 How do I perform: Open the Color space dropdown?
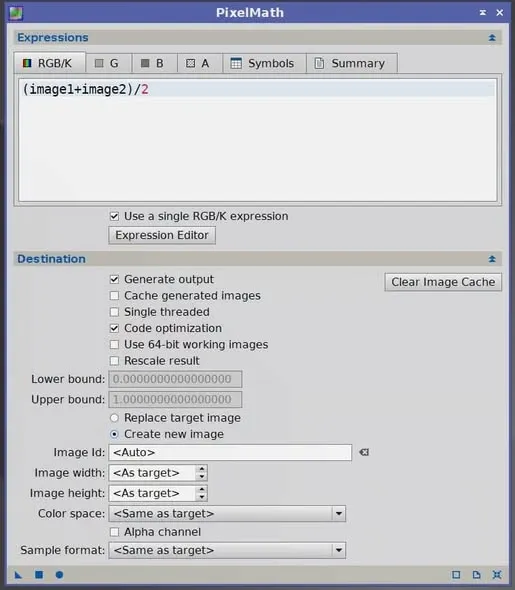[x=227, y=514]
